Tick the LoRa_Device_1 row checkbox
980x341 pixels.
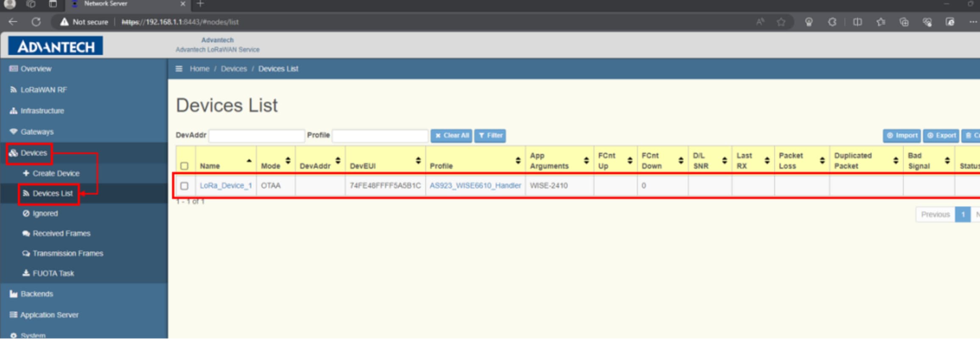[184, 186]
